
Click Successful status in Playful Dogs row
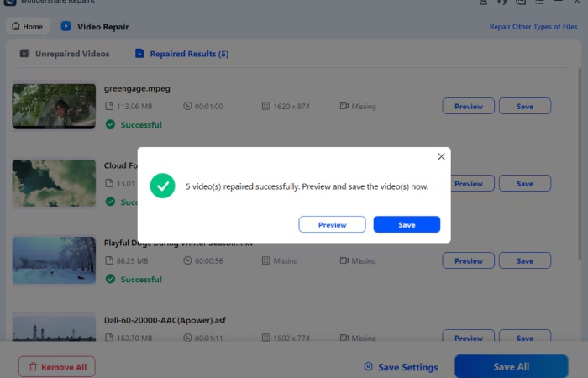click(x=141, y=280)
